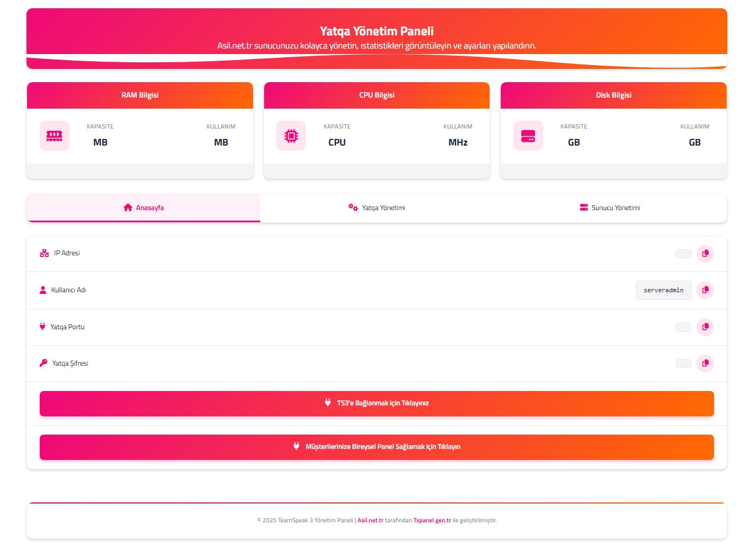Copy the IP Adresi value
This screenshot has height=546, width=756.
(x=705, y=254)
